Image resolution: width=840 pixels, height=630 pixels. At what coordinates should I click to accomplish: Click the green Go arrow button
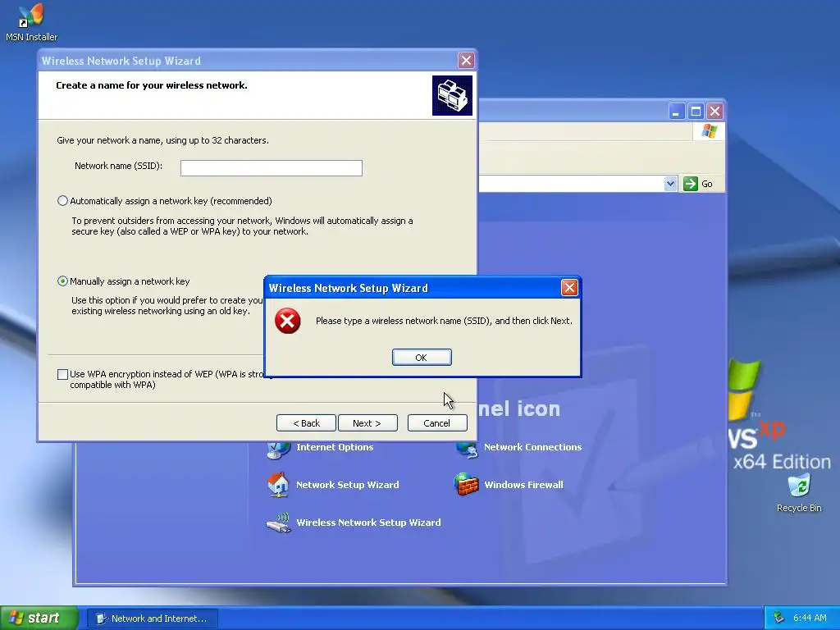(x=691, y=184)
